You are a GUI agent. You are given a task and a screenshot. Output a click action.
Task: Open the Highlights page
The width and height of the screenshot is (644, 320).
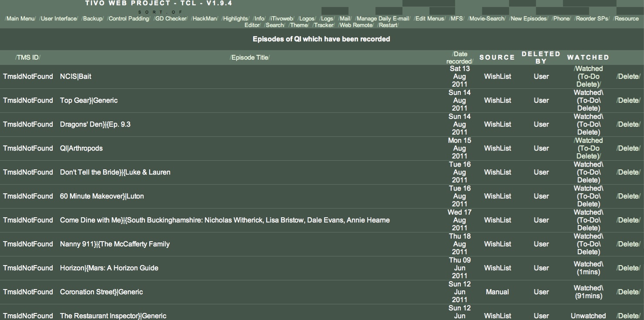tap(235, 19)
